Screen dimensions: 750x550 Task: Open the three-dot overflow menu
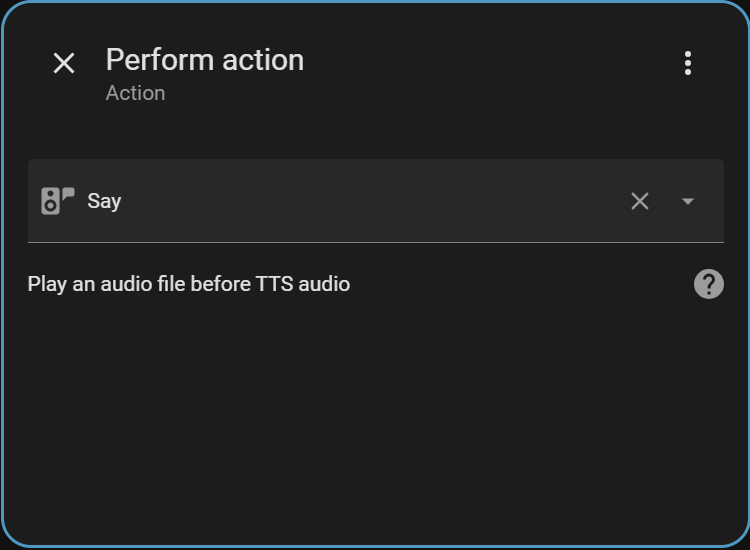pyautogui.click(x=688, y=63)
